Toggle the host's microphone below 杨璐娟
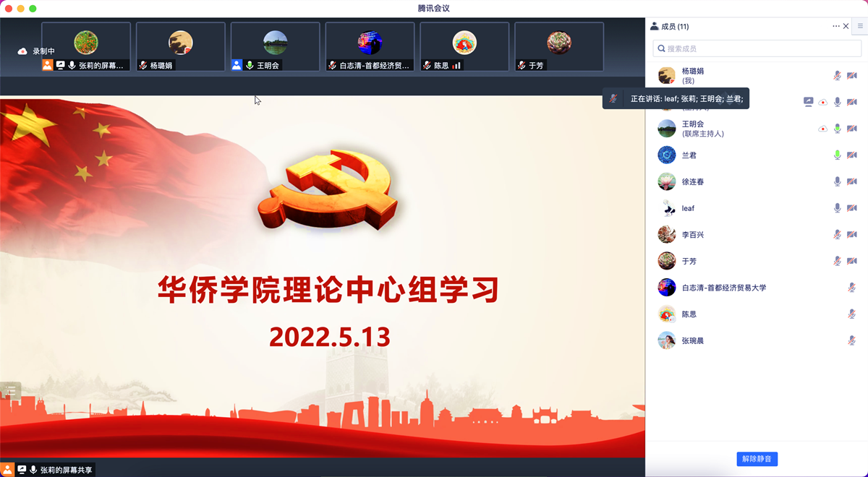The height and width of the screenshot is (477, 868). pos(838,102)
